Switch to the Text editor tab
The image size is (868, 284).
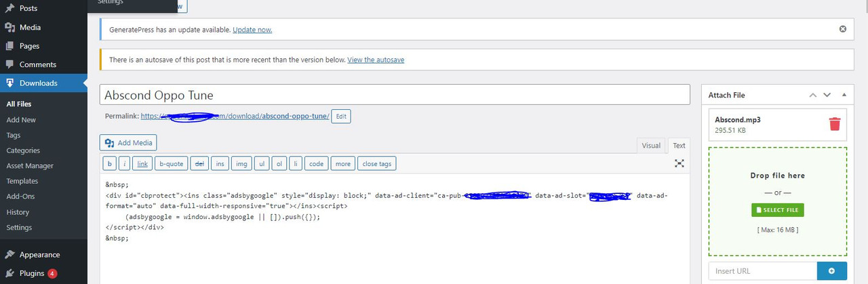pos(679,146)
